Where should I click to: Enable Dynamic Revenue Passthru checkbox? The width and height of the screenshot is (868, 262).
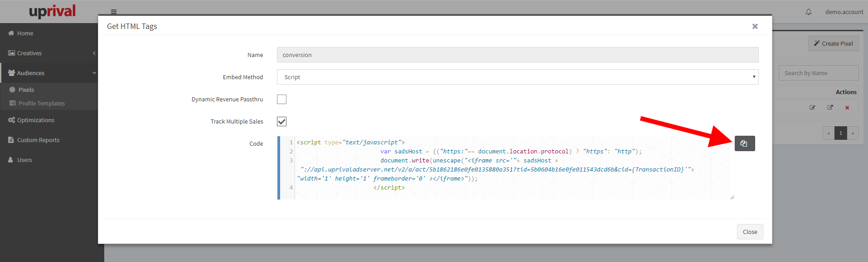click(281, 99)
